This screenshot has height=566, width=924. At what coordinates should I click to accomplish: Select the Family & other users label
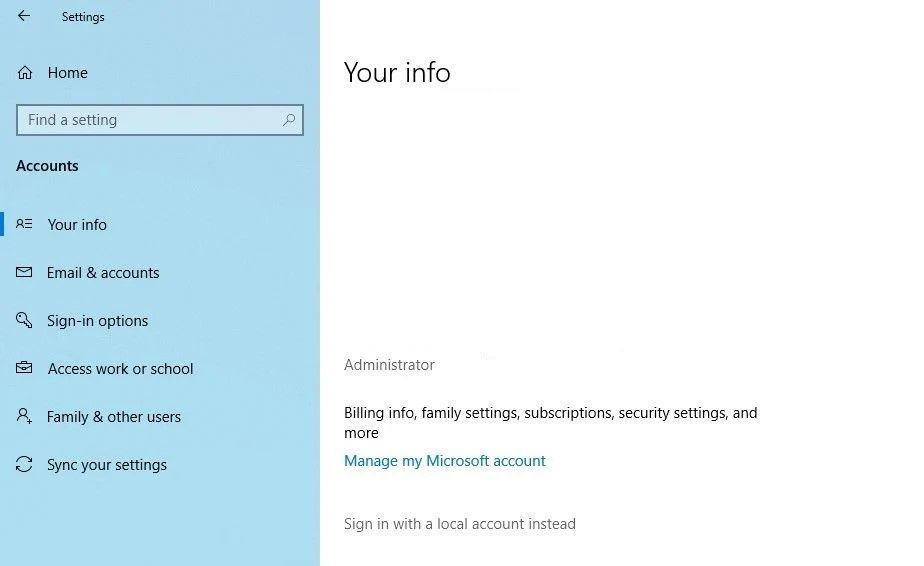tap(114, 417)
